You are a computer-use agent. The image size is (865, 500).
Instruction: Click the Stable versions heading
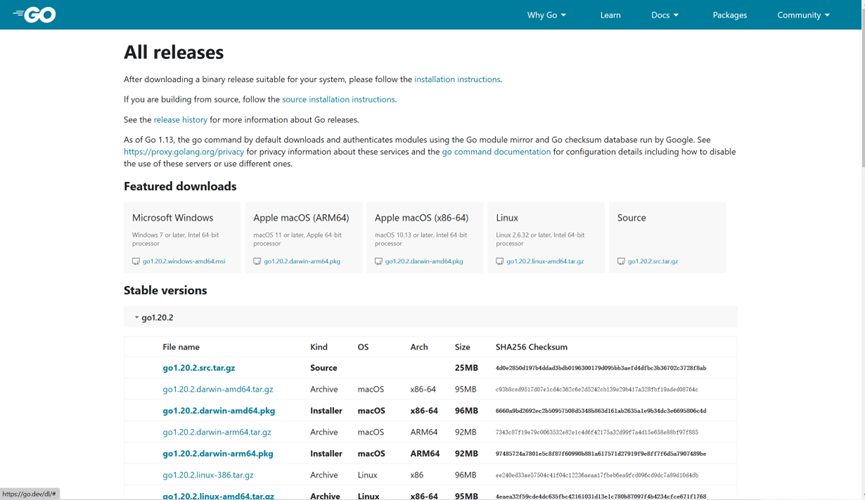165,290
